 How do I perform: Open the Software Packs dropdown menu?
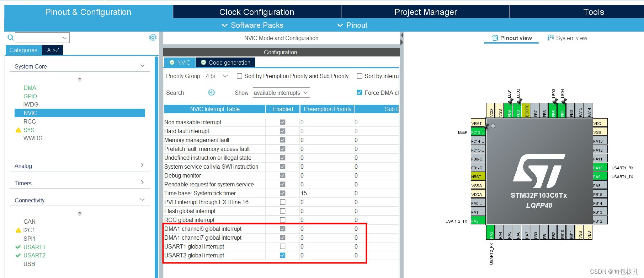click(252, 25)
